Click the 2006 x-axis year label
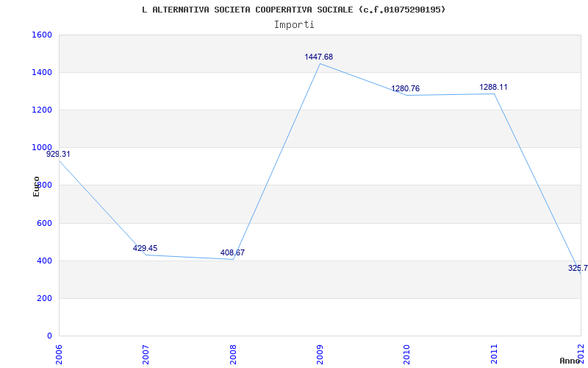This screenshot has width=588, height=368. click(59, 353)
